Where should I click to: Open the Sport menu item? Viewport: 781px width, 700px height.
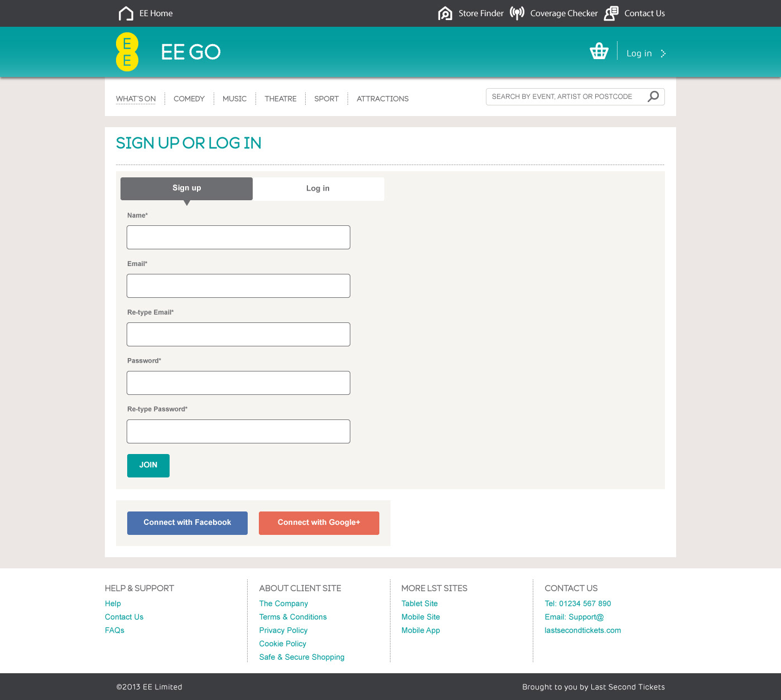point(326,99)
